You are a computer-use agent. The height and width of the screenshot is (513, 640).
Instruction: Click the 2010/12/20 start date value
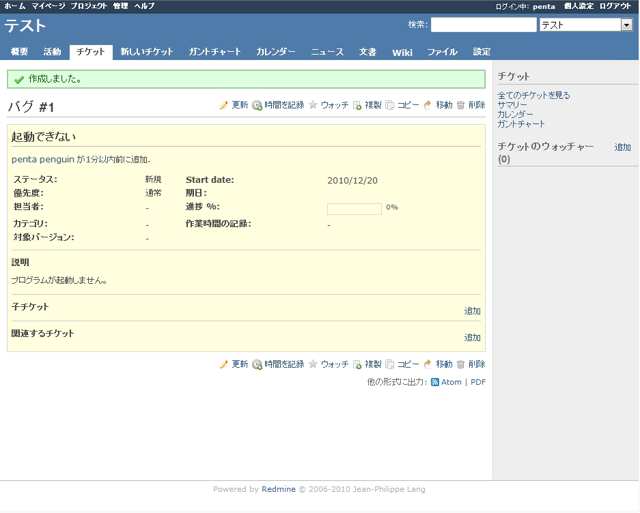point(352,181)
